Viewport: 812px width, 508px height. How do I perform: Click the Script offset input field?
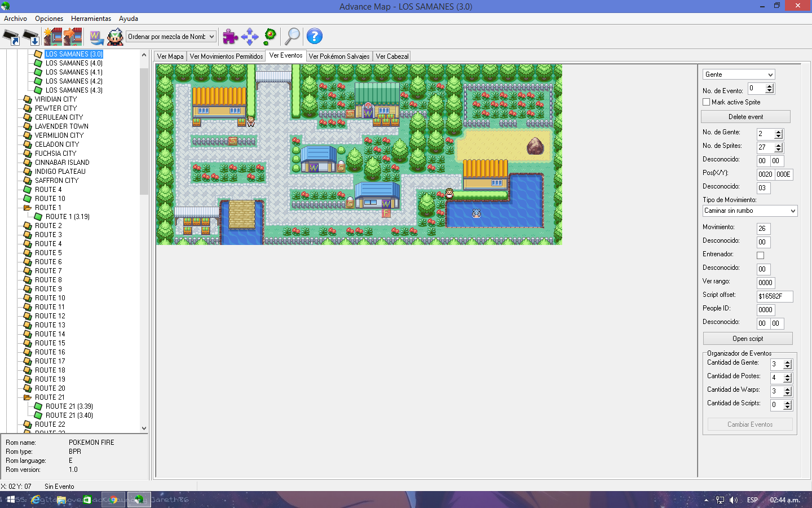774,296
